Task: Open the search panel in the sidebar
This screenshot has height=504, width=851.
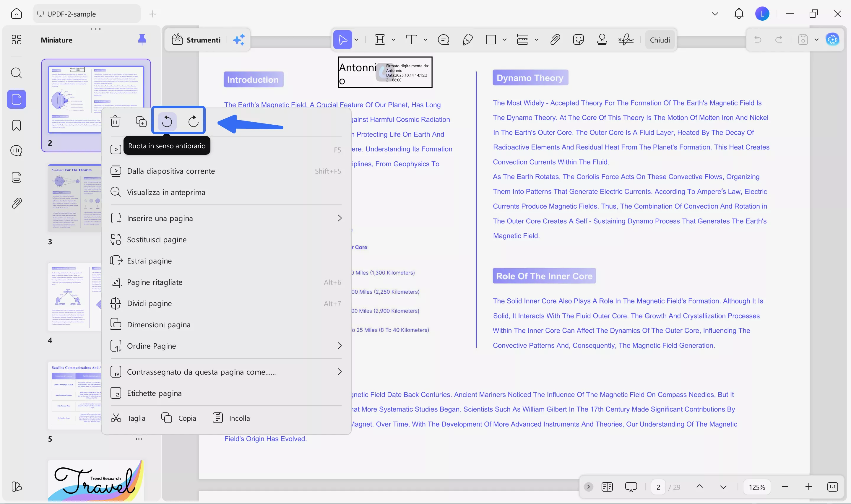Action: pyautogui.click(x=16, y=73)
